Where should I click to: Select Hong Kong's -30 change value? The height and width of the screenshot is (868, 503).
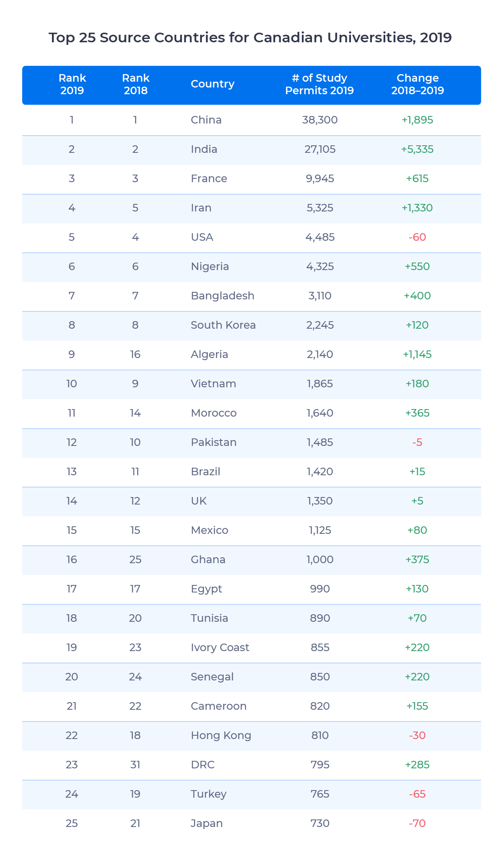[x=417, y=735]
